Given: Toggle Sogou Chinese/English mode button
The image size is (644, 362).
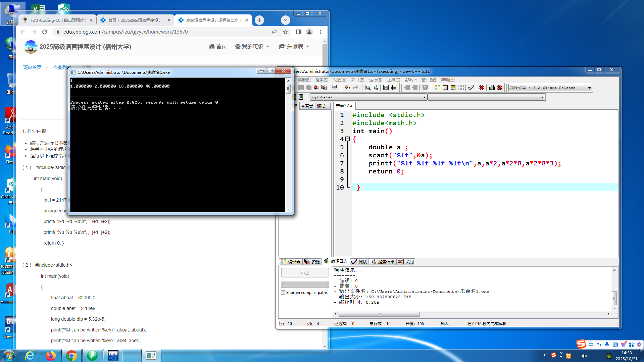Looking at the screenshot, I should click(591, 345).
